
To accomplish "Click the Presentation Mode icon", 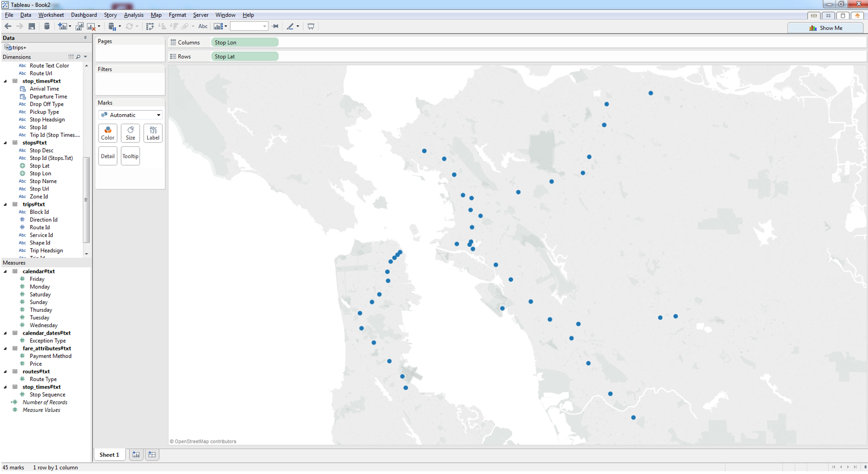I will [311, 26].
